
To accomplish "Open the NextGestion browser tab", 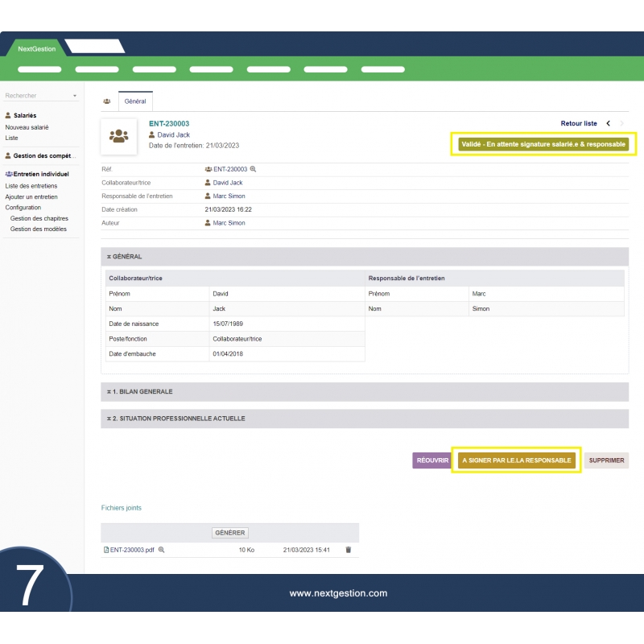I will pos(37,48).
